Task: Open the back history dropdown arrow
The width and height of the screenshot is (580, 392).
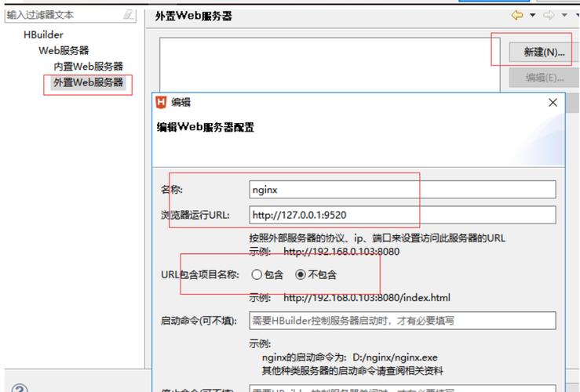Action: pyautogui.click(x=533, y=15)
